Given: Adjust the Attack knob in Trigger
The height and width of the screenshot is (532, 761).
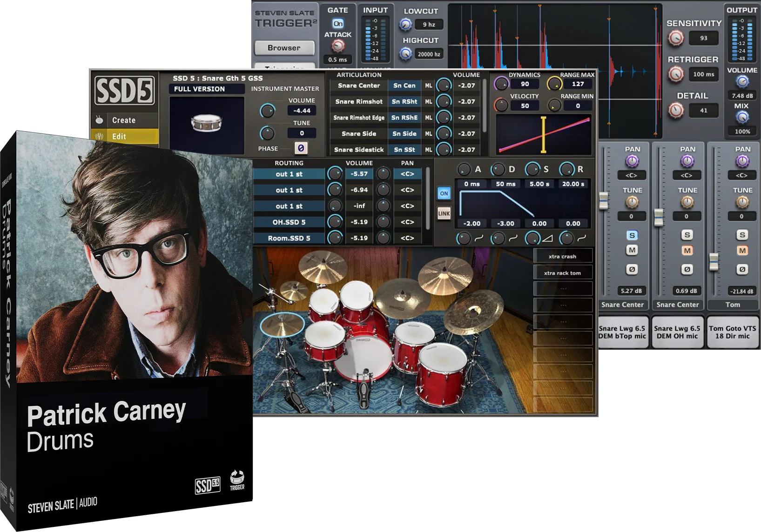Looking at the screenshot, I should (x=338, y=46).
